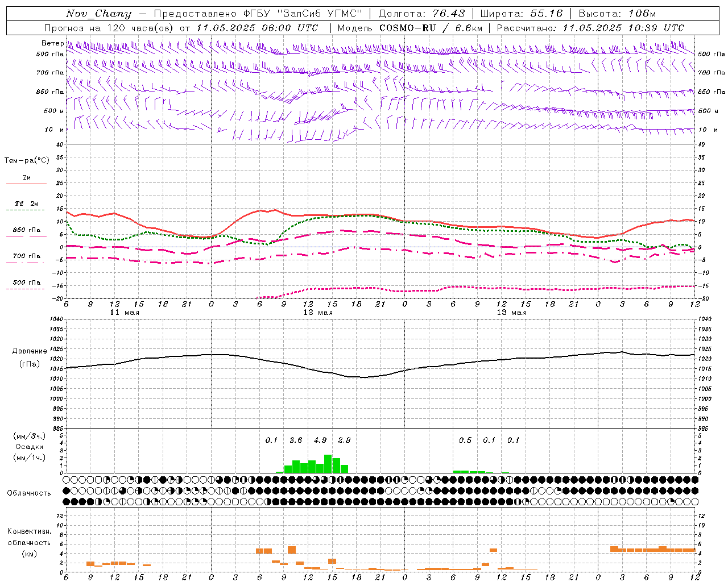728x582 pixels.
Task: Click the "11 мая" date label
Action: click(x=125, y=313)
